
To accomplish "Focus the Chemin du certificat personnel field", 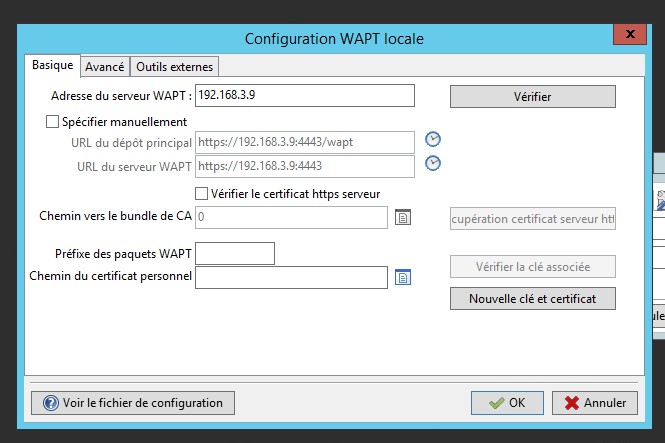I will (291, 277).
